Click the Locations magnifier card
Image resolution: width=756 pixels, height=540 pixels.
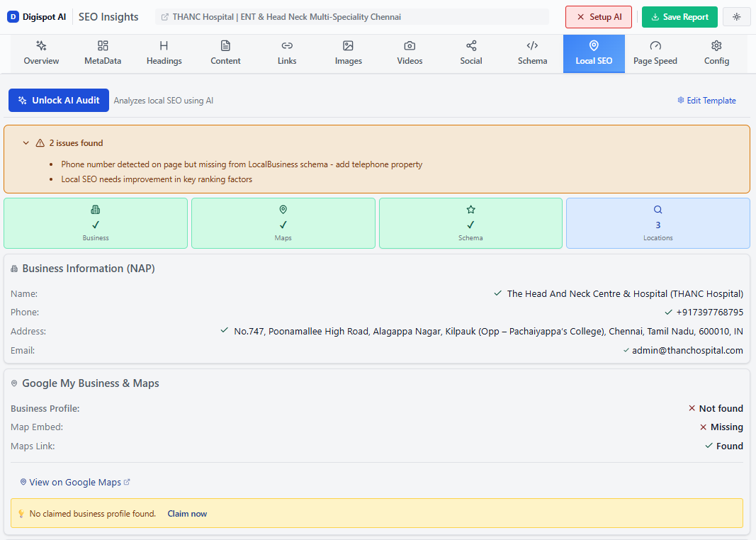(658, 223)
